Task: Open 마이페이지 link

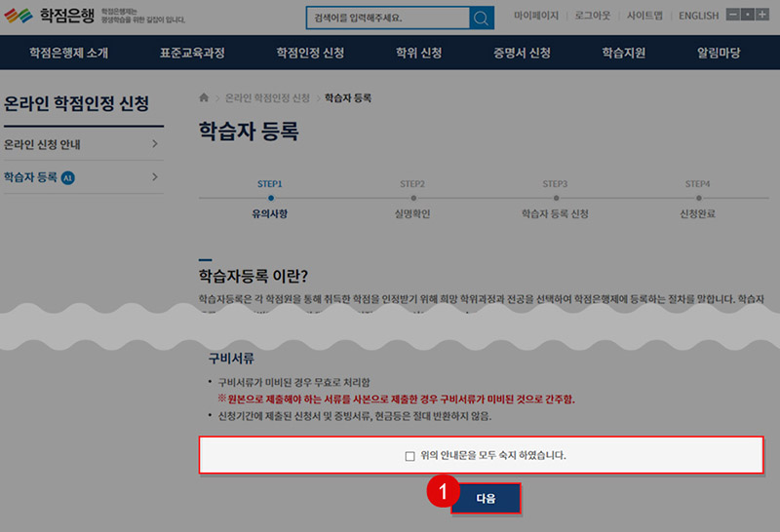Action: tap(536, 17)
